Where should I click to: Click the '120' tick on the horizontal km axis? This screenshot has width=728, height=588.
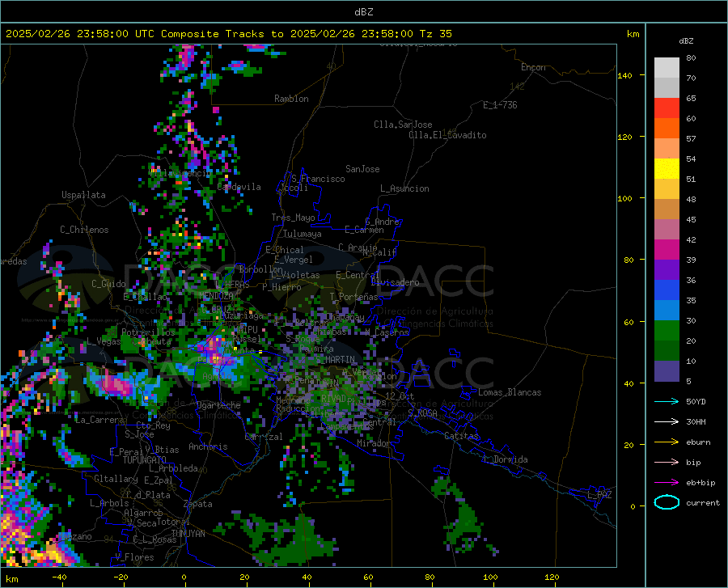pyautogui.click(x=552, y=577)
